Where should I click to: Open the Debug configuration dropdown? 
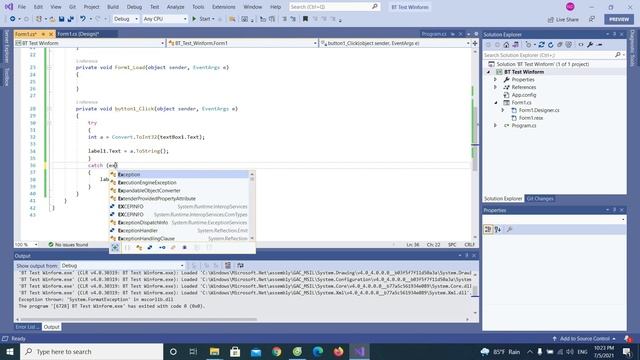pyautogui.click(x=126, y=19)
